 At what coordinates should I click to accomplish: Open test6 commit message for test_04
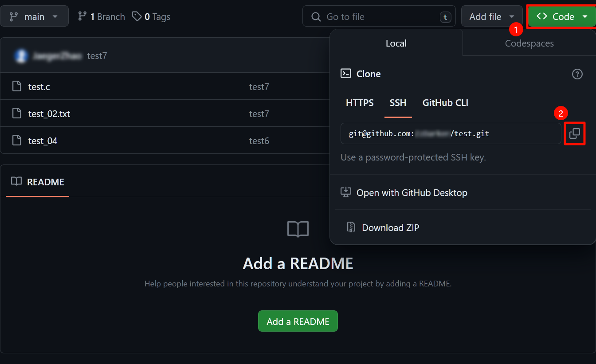click(259, 141)
